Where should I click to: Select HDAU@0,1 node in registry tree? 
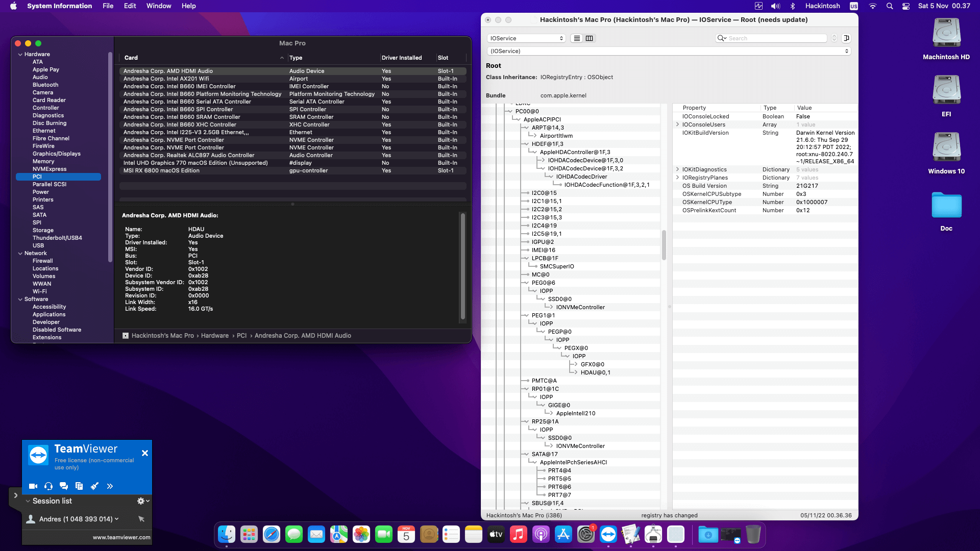click(x=595, y=372)
